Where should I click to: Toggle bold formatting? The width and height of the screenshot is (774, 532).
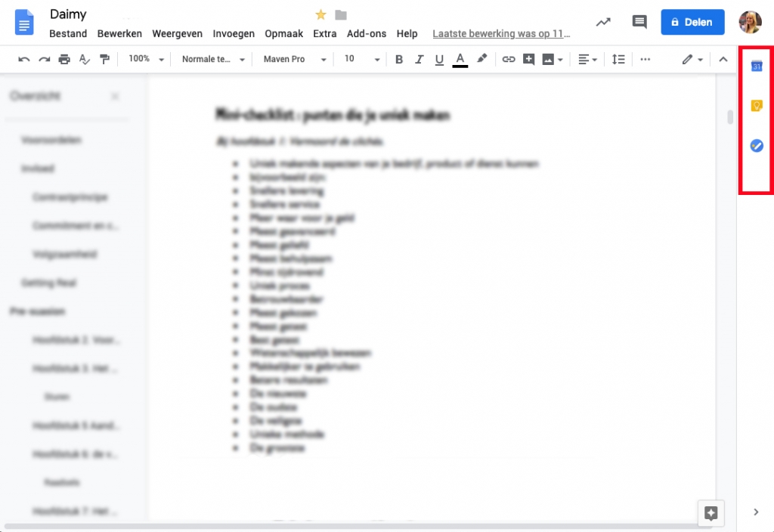pos(399,59)
